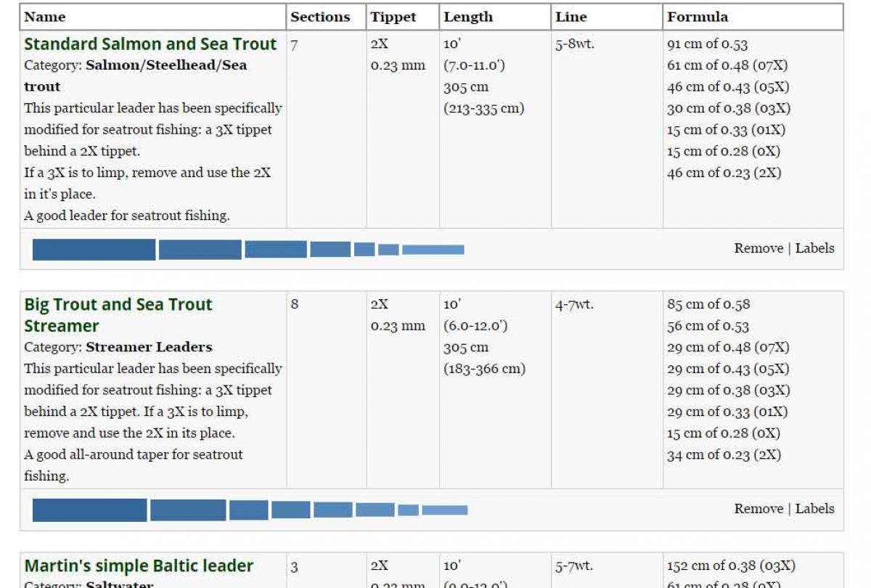Click last tippet segment of Big Trout Streamer diagram
871x588 pixels.
point(444,510)
